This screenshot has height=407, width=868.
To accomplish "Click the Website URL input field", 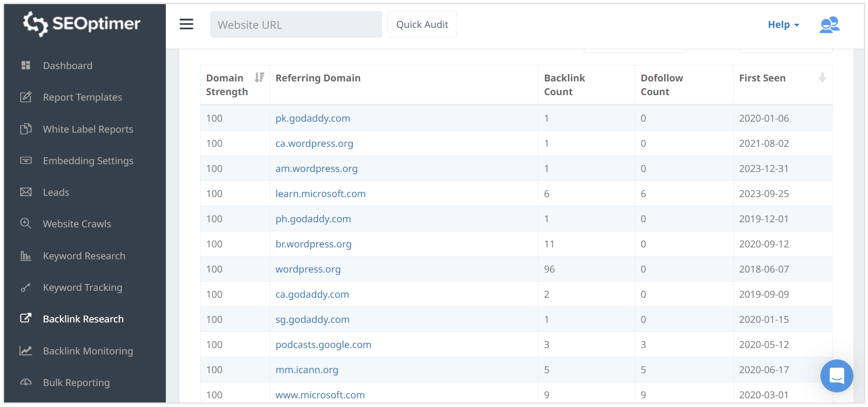I will [296, 25].
